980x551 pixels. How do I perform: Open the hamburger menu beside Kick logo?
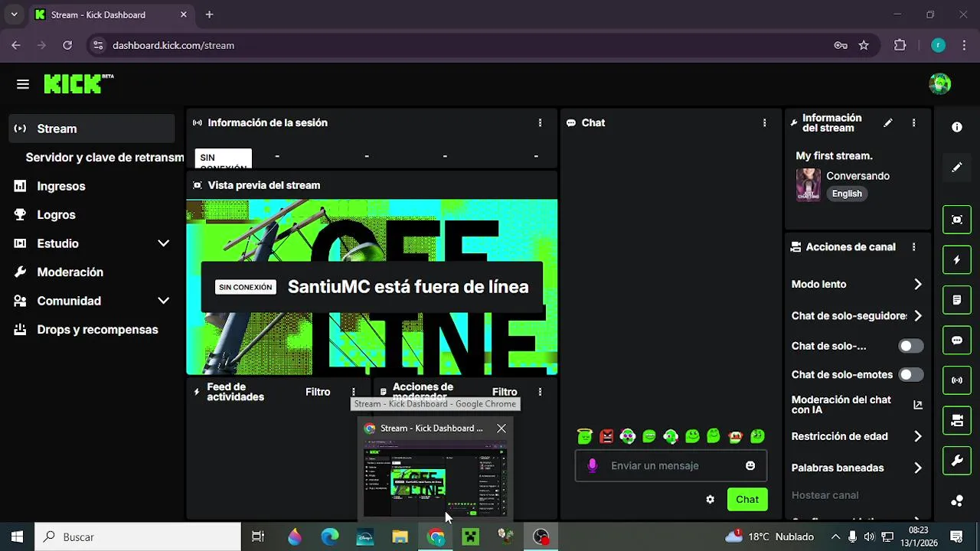tap(23, 84)
